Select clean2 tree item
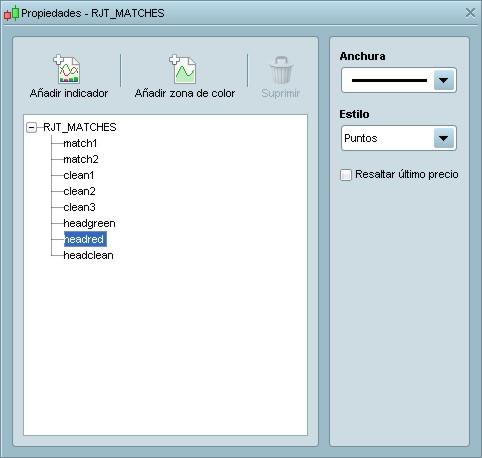This screenshot has width=482, height=458. [79, 191]
